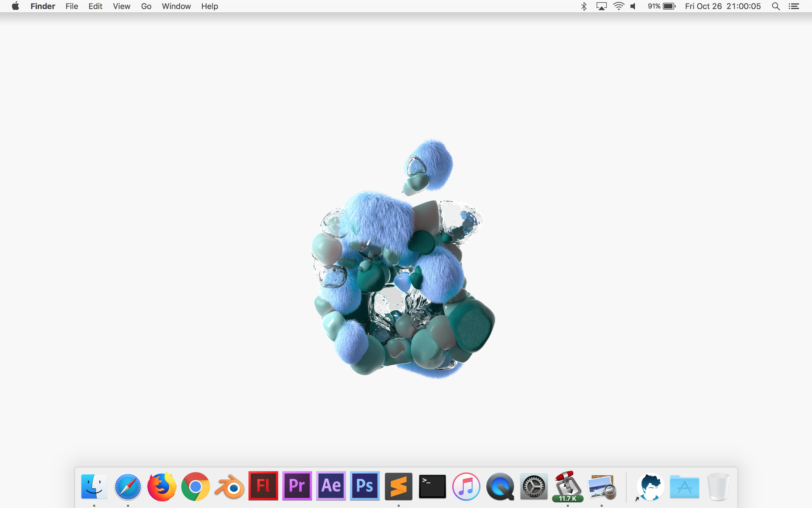Launch Adobe Photoshop (Ps)

point(365,486)
